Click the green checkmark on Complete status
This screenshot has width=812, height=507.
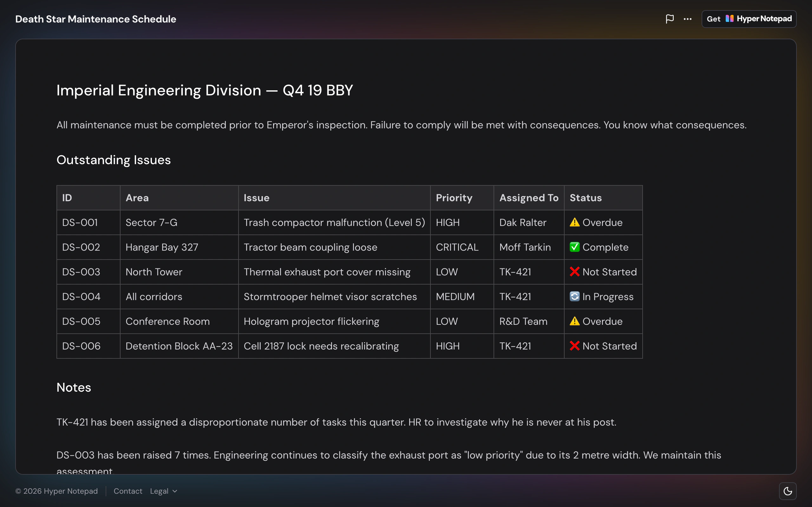(x=574, y=247)
